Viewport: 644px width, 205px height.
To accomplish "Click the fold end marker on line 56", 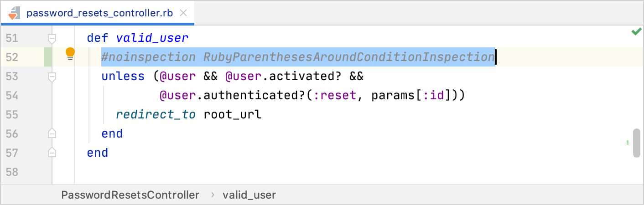I will pos(52,133).
